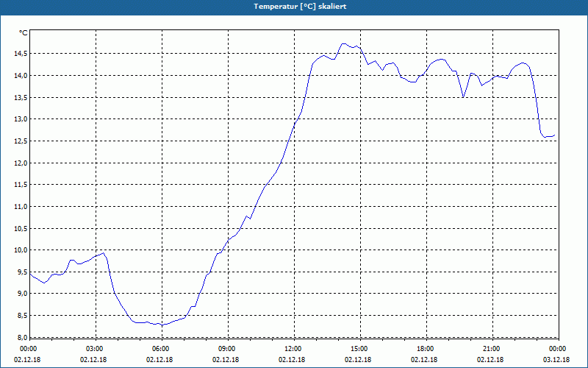Click the 15:00 time label
The width and height of the screenshot is (588, 368).
click(x=360, y=349)
